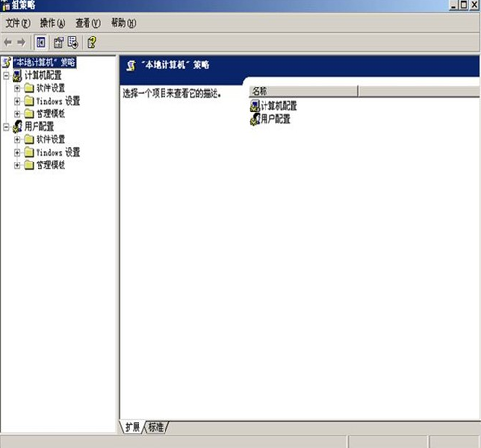Maximize the 组策略 window
The width and height of the screenshot is (481, 448).
click(x=464, y=5)
